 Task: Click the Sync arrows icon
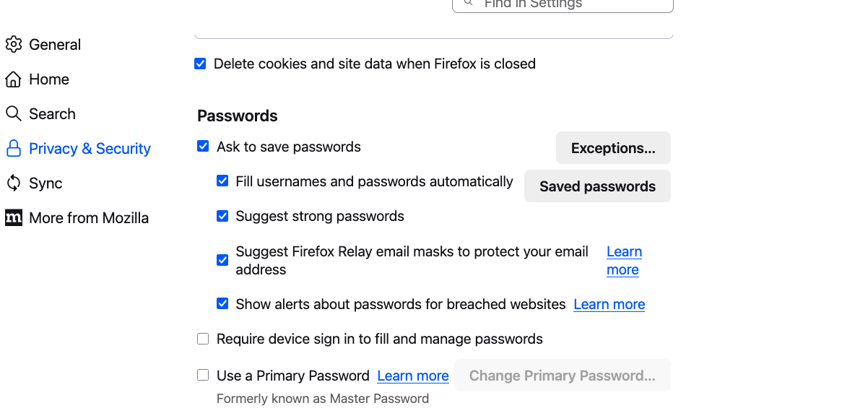point(13,183)
